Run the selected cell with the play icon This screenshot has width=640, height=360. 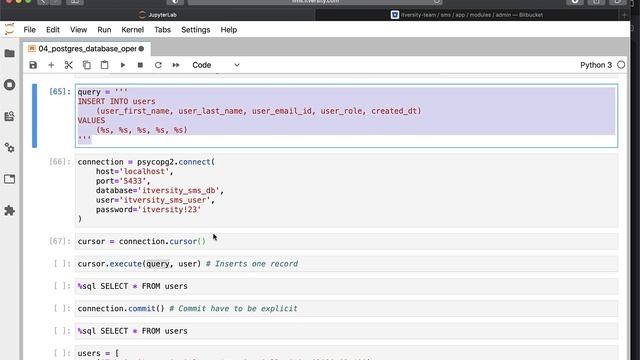pos(122,65)
